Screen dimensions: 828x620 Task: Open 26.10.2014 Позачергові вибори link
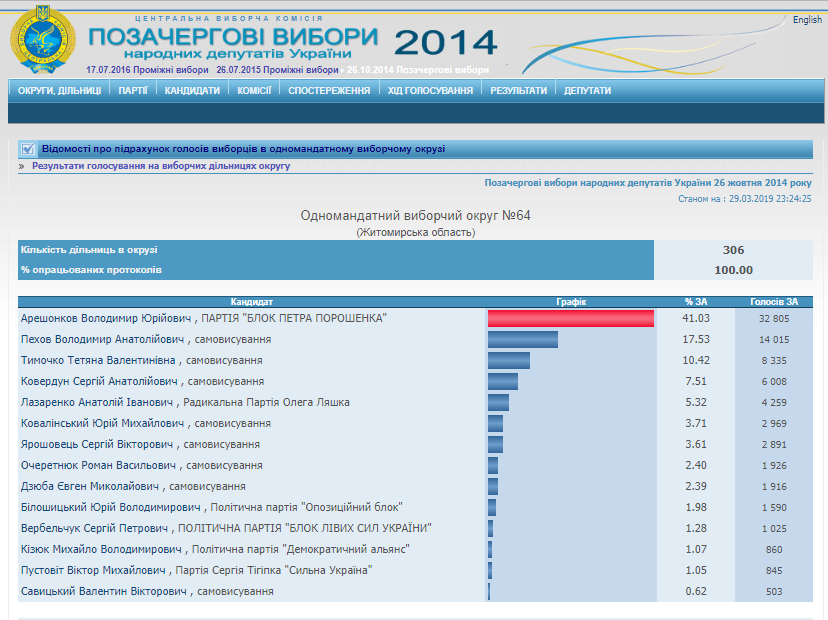tap(418, 70)
